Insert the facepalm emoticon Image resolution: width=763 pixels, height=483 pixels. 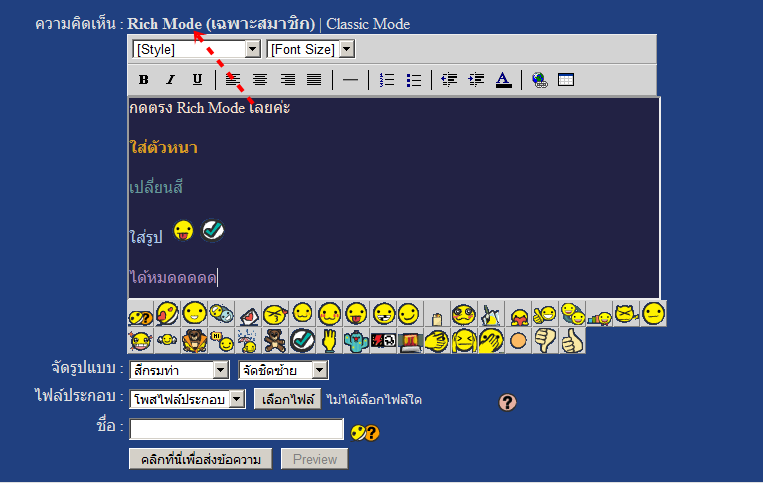pos(437,340)
